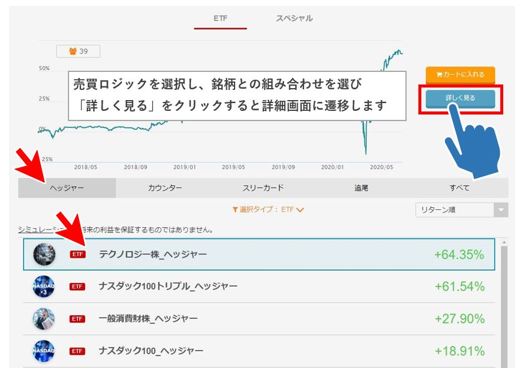
Task: Open the リターン順 sort dropdown
Action: pyautogui.click(x=462, y=210)
